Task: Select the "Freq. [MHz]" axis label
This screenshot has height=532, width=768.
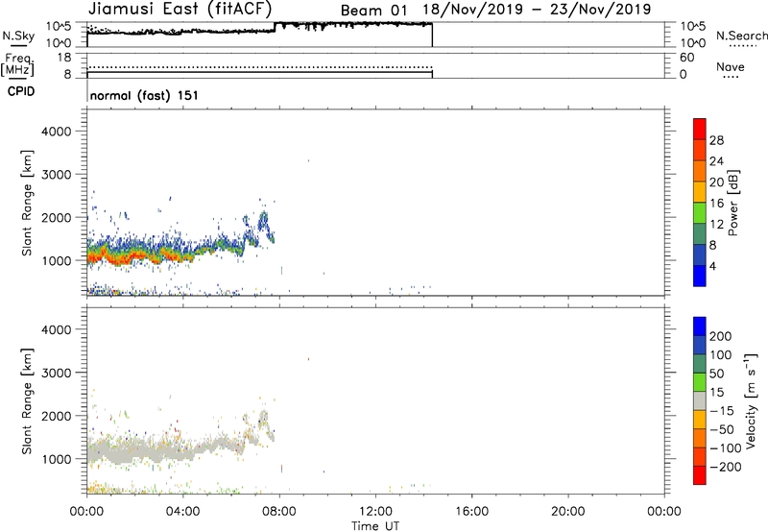Action: coord(17,64)
